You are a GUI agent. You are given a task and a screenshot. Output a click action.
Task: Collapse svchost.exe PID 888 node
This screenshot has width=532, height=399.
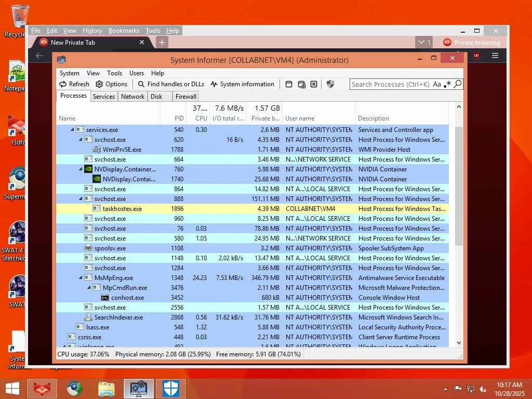[x=81, y=199]
